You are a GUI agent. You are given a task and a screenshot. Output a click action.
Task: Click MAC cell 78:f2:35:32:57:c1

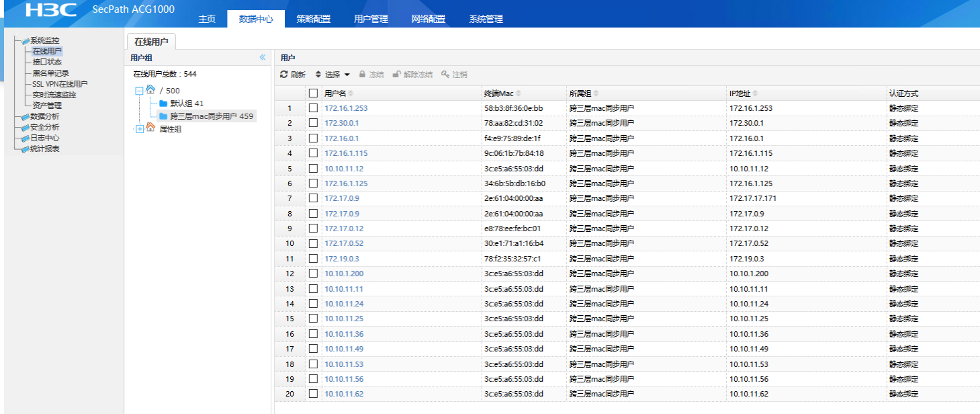[513, 259]
